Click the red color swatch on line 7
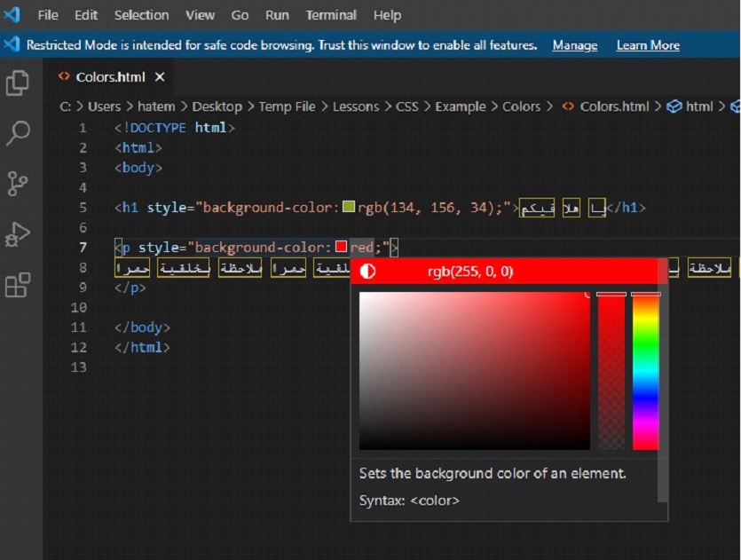741x560 pixels. [x=341, y=246]
